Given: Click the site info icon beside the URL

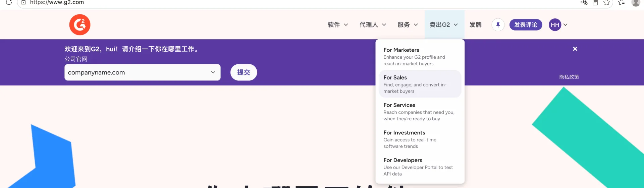Looking at the screenshot, I should click(x=23, y=2).
